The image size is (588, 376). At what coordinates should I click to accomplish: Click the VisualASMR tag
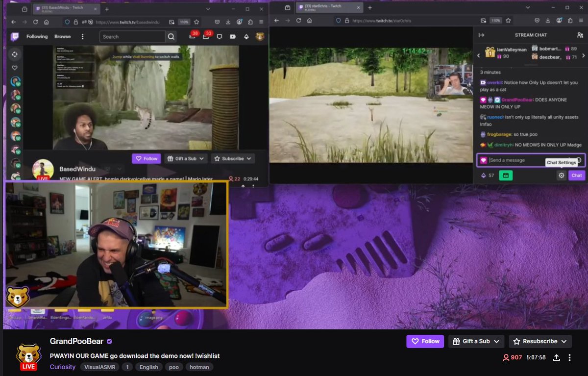(x=100, y=367)
